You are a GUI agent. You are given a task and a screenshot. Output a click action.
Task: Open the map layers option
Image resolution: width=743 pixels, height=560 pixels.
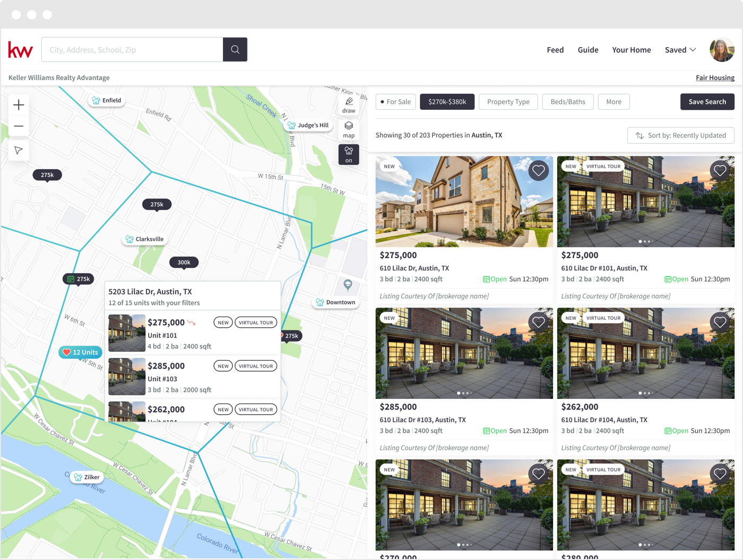click(349, 130)
